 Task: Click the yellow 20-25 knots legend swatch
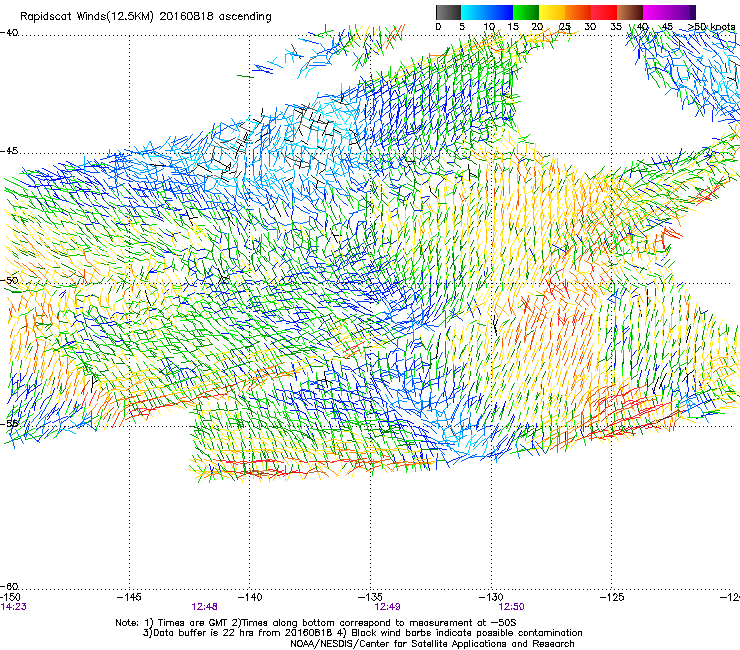coord(552,12)
